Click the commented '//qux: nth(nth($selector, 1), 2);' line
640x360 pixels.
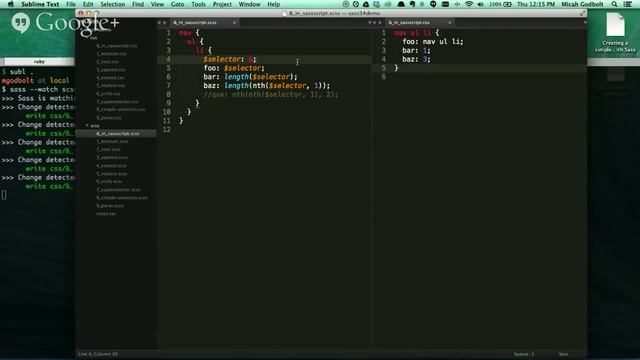coord(271,95)
